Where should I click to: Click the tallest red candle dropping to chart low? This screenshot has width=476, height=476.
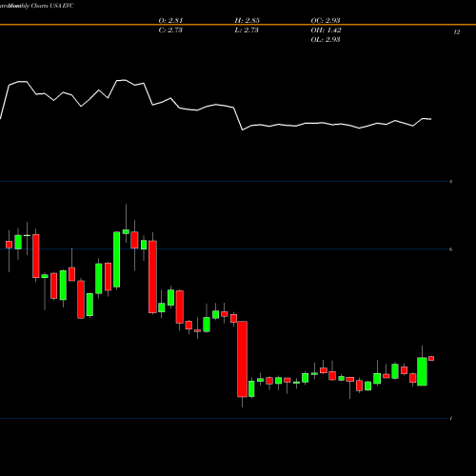click(x=243, y=359)
